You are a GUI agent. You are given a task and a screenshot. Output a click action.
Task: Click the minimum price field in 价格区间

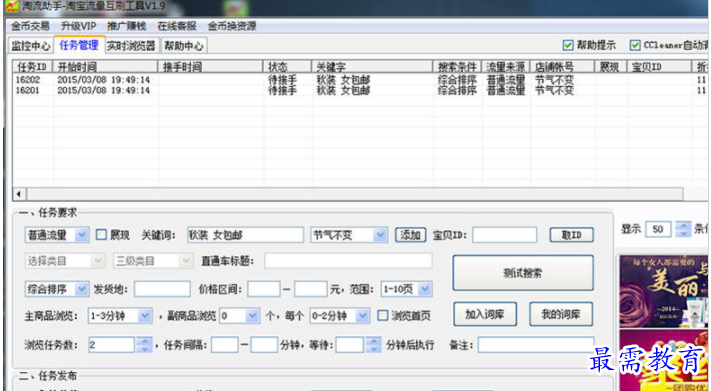264,289
